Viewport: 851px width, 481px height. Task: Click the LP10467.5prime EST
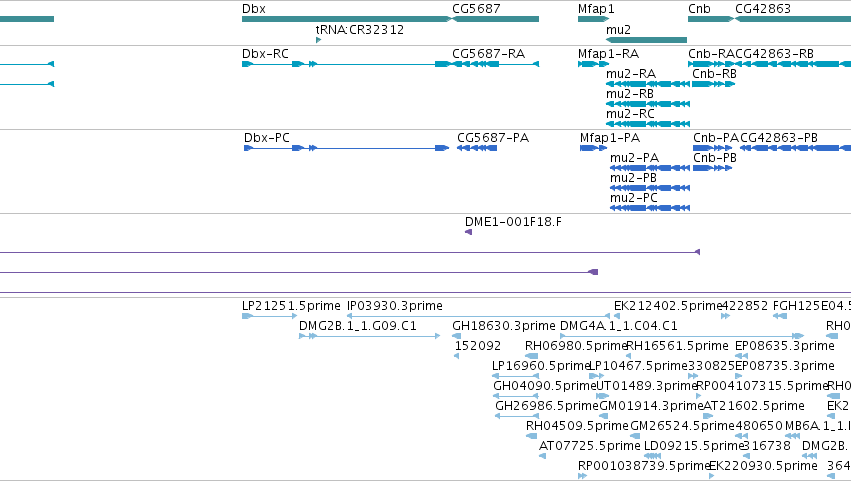596,377
